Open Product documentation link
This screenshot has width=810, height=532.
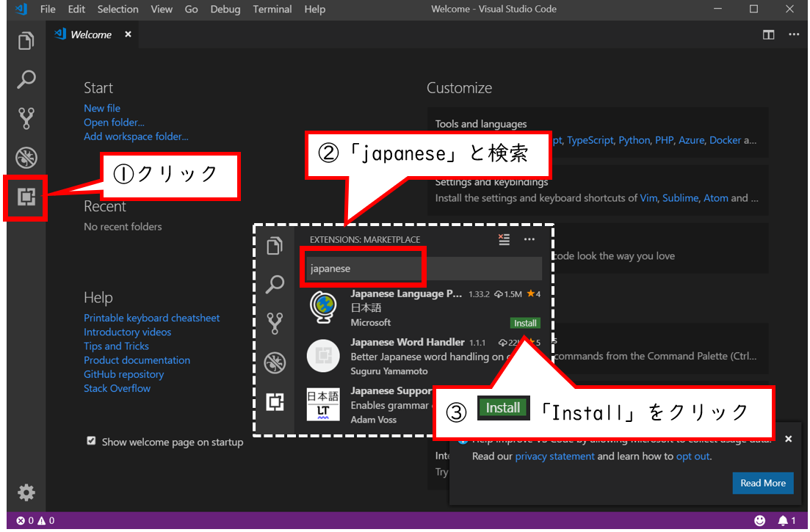tap(137, 360)
